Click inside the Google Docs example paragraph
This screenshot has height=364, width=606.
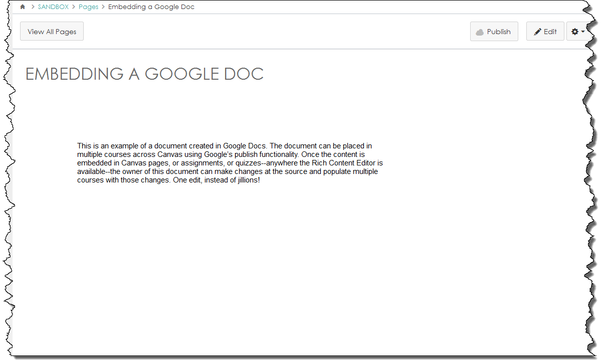click(x=230, y=162)
